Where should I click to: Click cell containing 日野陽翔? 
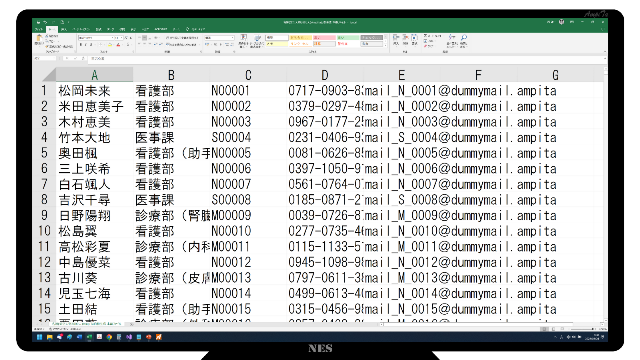[x=94, y=216]
